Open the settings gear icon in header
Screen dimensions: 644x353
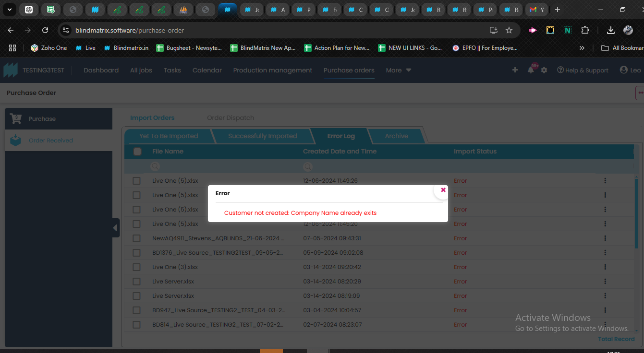click(x=544, y=70)
